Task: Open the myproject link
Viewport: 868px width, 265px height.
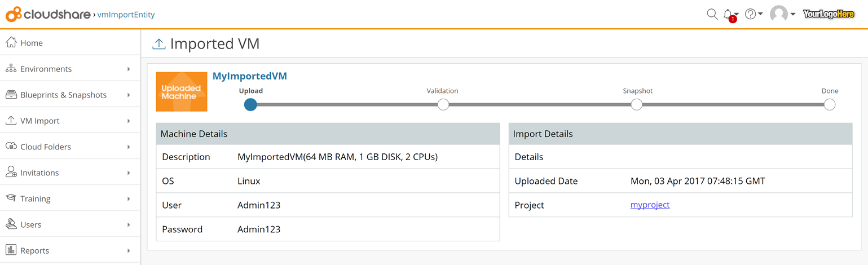Action: [650, 205]
